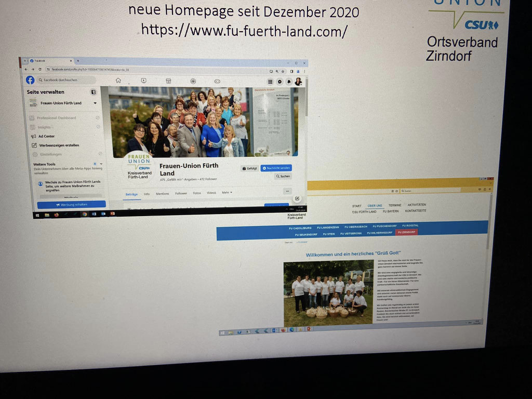
Task: Open KONTAKTSEITE in homepage navigation
Action: coord(415,211)
